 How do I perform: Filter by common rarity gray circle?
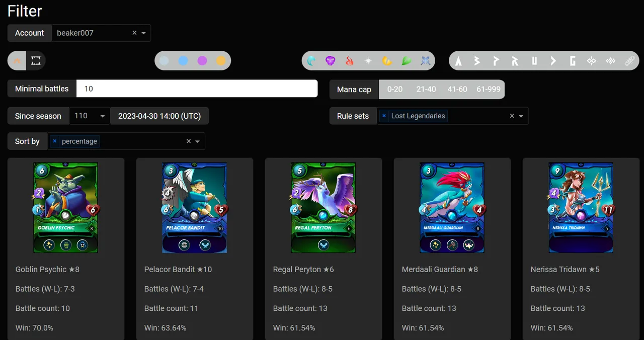point(164,61)
